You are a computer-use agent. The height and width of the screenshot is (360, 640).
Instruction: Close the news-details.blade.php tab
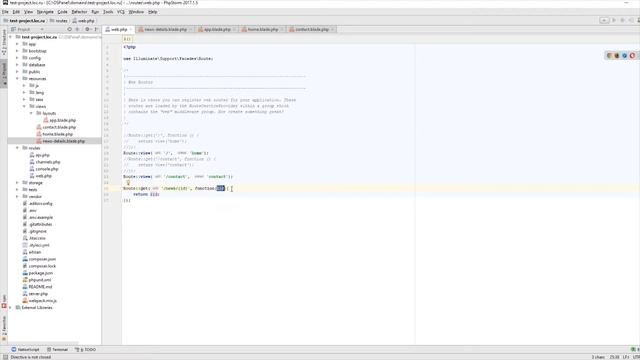pos(191,29)
